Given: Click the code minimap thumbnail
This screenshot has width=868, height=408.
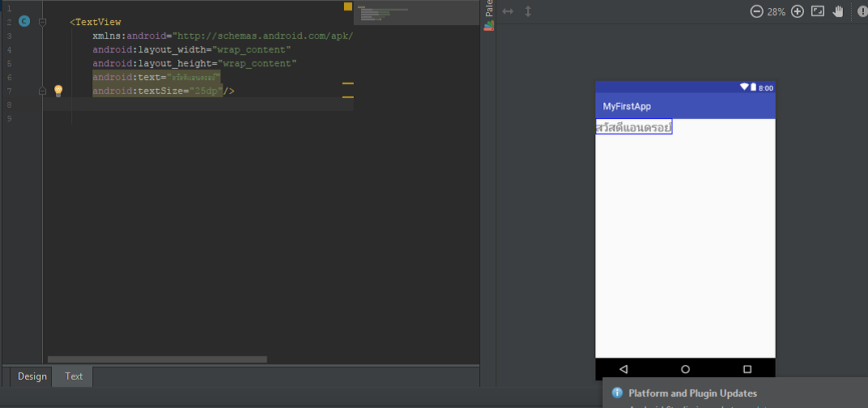Looking at the screenshot, I should point(383,14).
